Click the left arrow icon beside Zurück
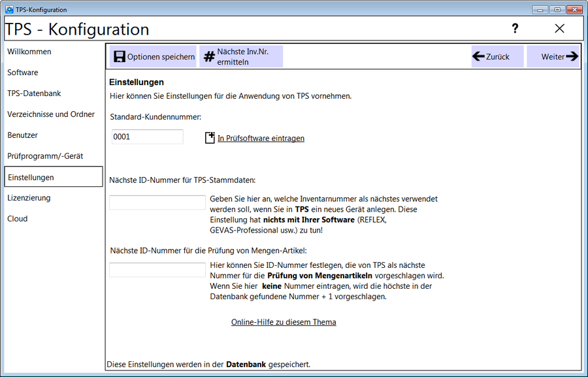The image size is (588, 377). coord(478,57)
